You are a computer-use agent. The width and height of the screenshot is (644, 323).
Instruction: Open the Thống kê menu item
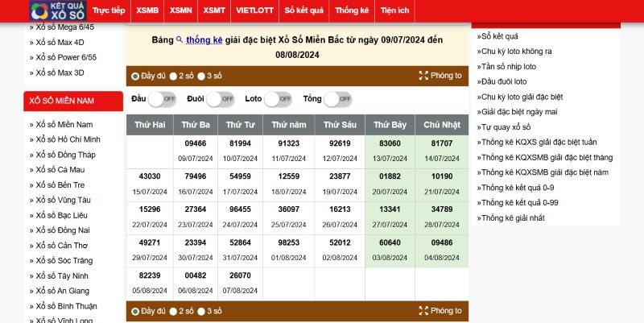[351, 10]
